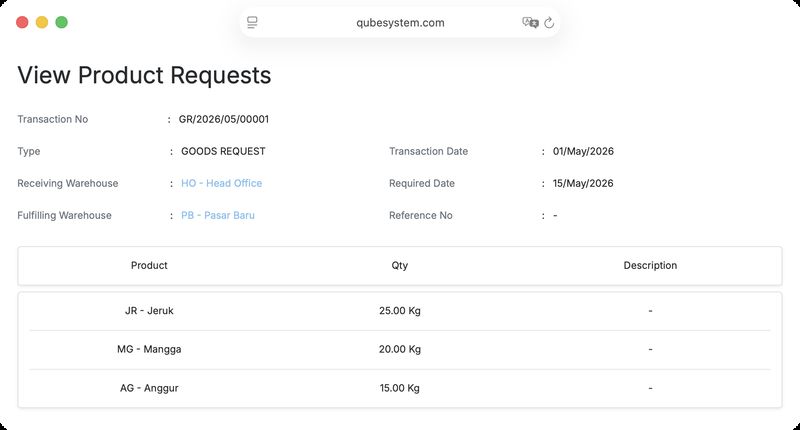This screenshot has width=800, height=430.
Task: Click the 15/May/2026 required date value
Action: point(583,183)
